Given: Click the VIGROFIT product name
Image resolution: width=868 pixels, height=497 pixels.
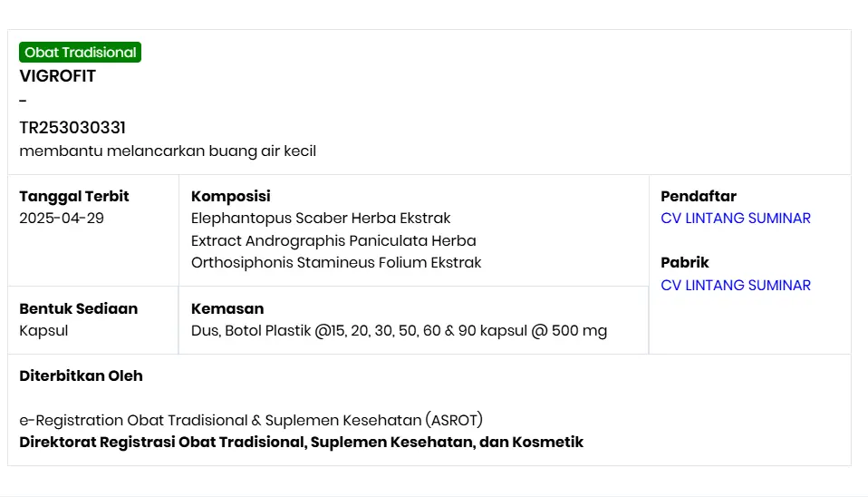Looking at the screenshot, I should point(57,76).
